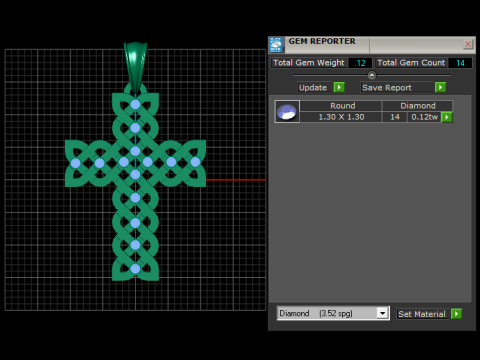Click the Total Gem Count label

coord(411,63)
